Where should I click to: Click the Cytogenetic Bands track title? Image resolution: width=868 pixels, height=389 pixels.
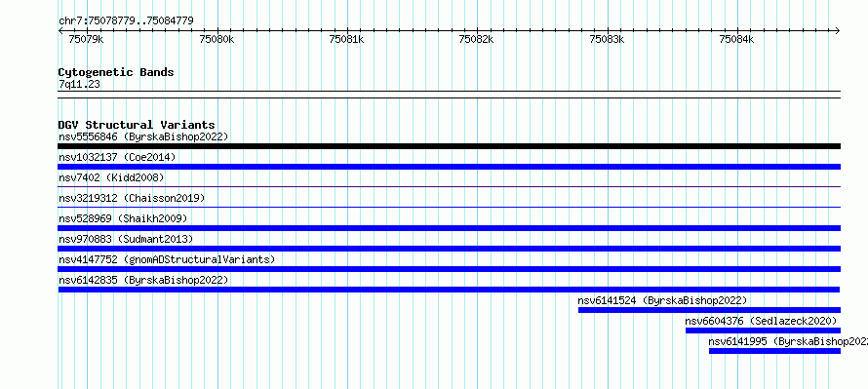tap(116, 72)
